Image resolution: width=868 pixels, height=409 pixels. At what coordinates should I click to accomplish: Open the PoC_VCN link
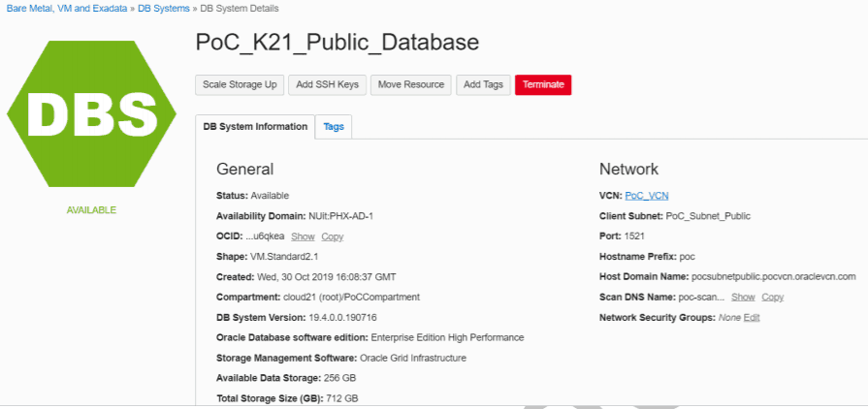coord(647,196)
